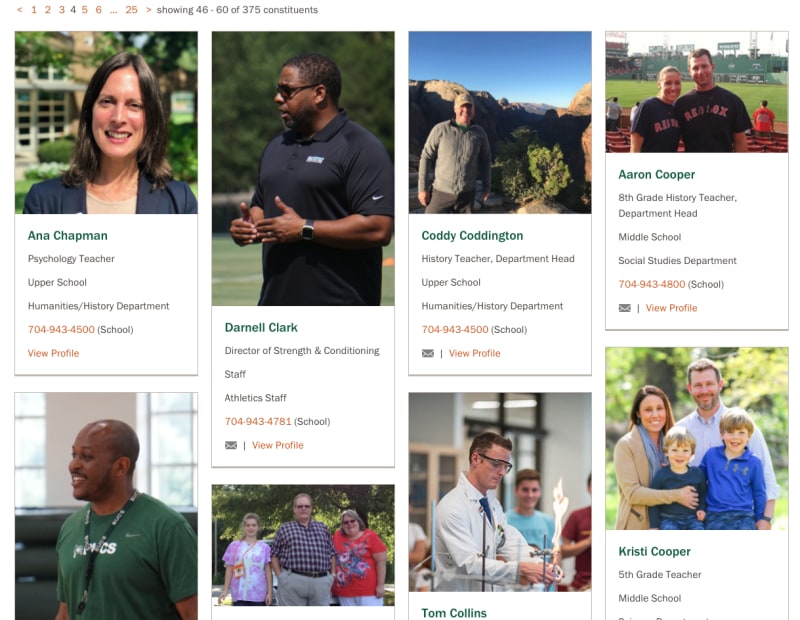Click Kristi Cooper's family photo
This screenshot has width=800, height=620.
(697, 438)
